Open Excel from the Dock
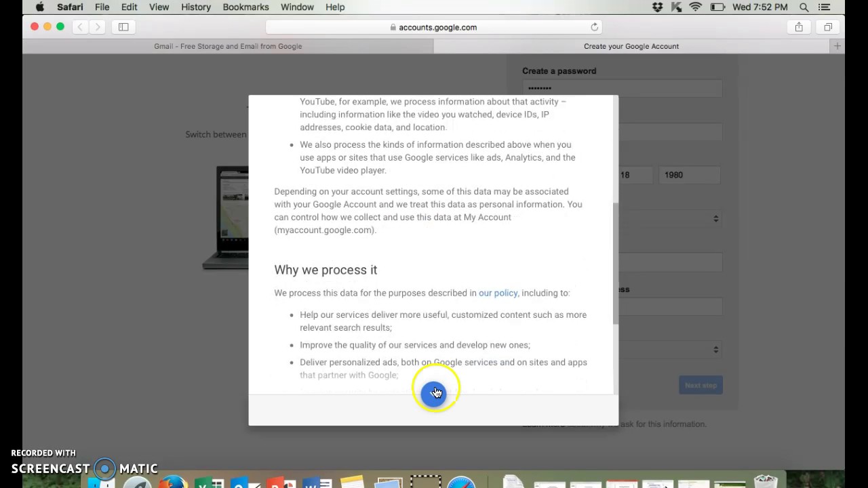This screenshot has width=868, height=488. (x=209, y=483)
